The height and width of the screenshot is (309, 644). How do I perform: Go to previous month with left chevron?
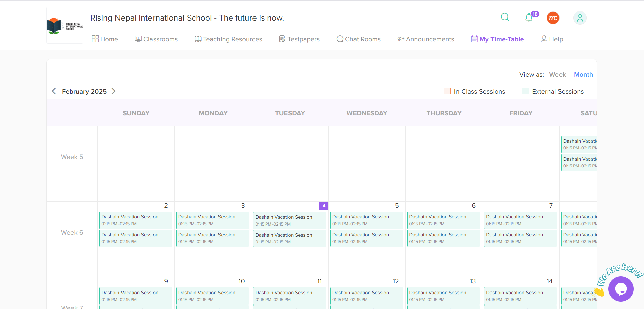click(54, 91)
